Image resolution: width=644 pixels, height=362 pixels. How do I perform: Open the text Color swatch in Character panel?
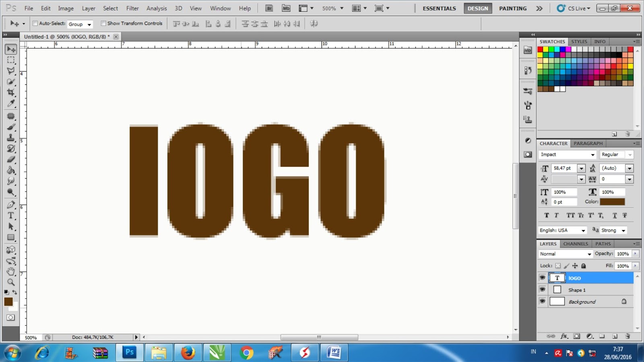click(612, 202)
